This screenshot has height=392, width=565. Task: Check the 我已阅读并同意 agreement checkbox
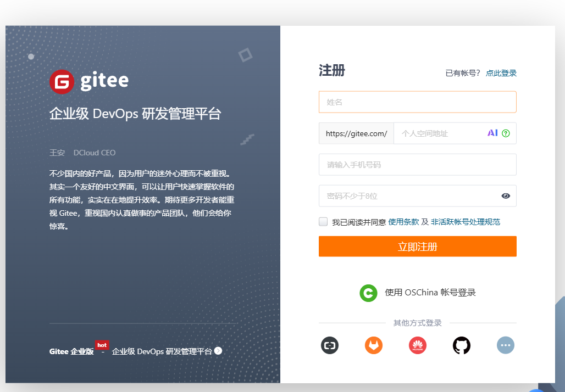click(x=323, y=222)
